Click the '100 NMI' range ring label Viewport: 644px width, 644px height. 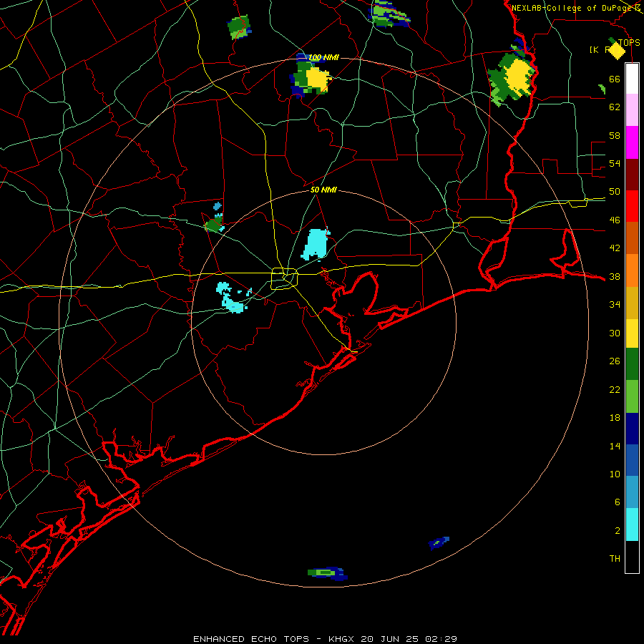point(323,57)
